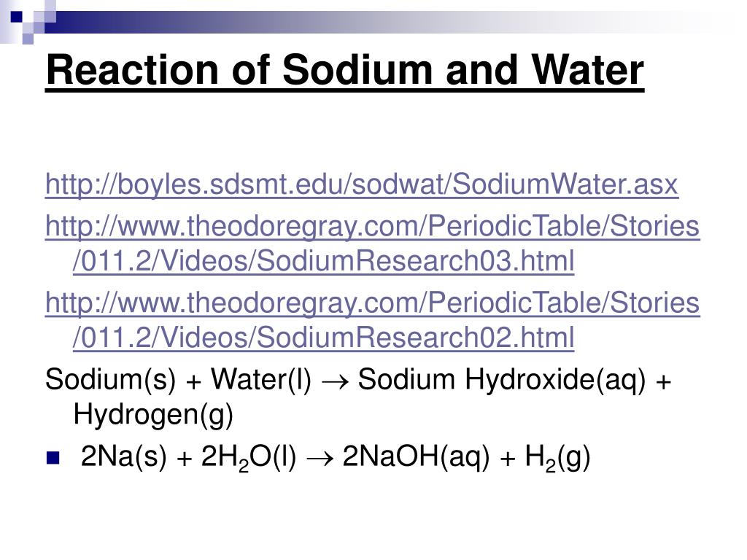Screen dimensions: 747x560
Task: Click the reaction arrow in the balanced equation
Action: [x=320, y=459]
